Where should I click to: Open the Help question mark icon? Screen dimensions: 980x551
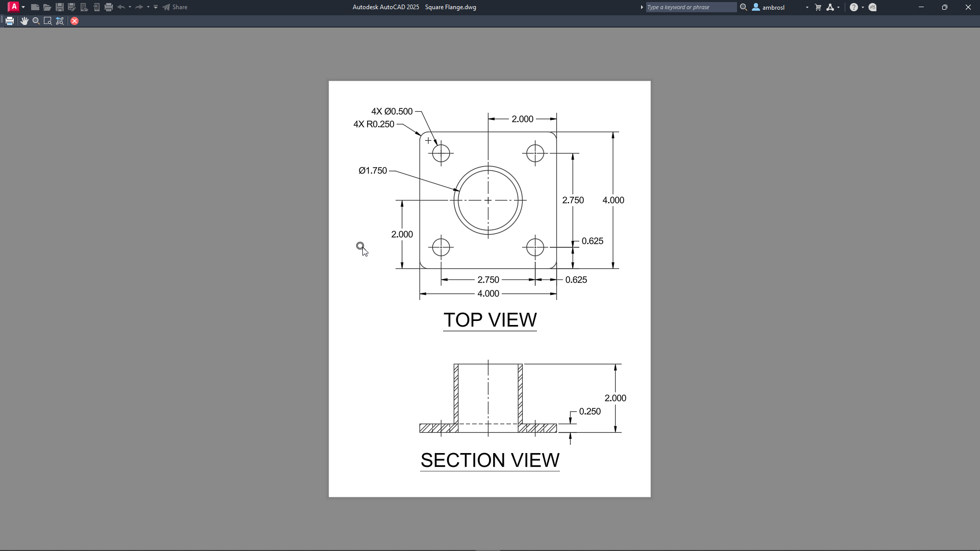[853, 7]
